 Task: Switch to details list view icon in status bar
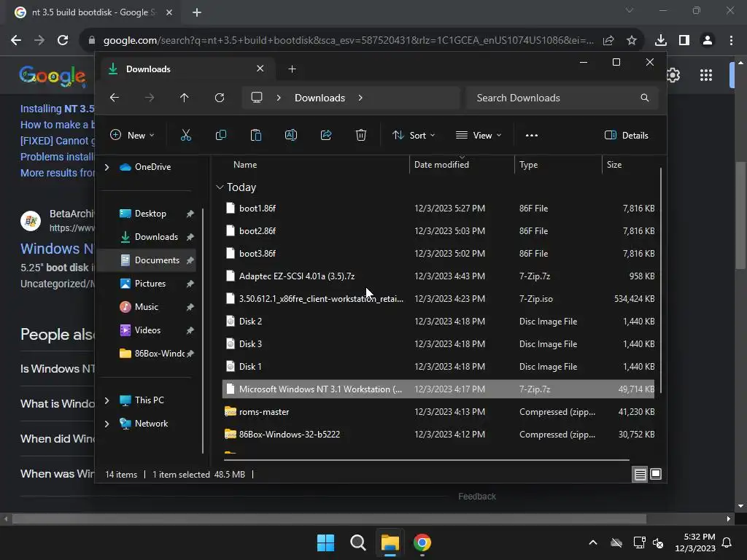[x=640, y=474]
